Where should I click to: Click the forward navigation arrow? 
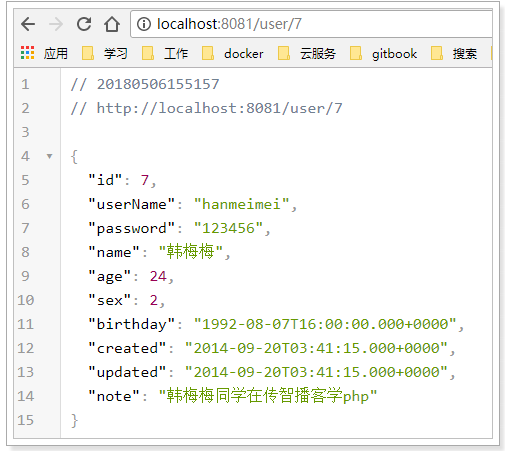[56, 24]
